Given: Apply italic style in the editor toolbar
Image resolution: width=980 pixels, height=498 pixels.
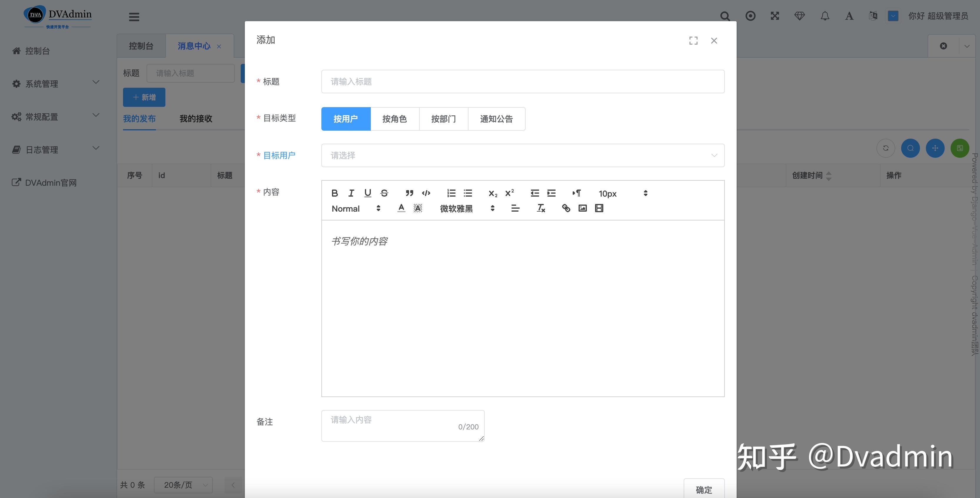Looking at the screenshot, I should point(351,193).
